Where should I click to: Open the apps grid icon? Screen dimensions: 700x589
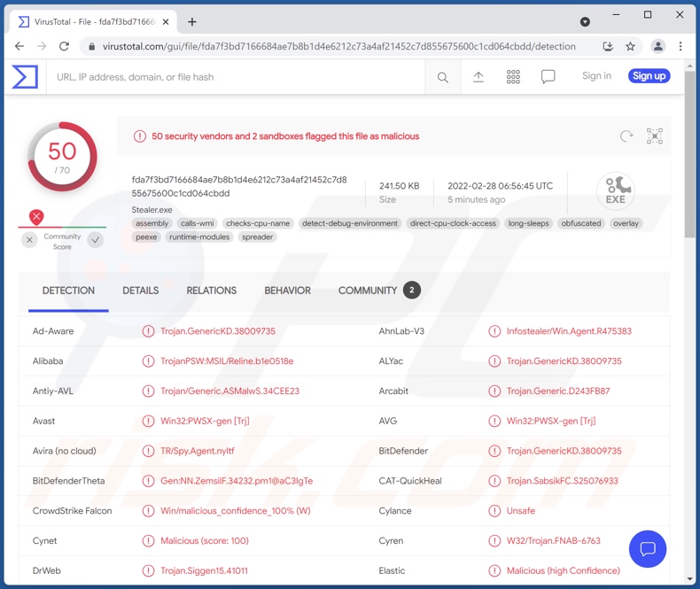pyautogui.click(x=513, y=77)
